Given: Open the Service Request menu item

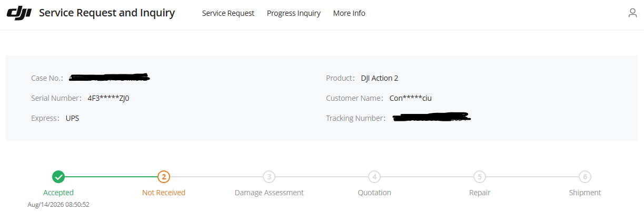Looking at the screenshot, I should tap(228, 13).
